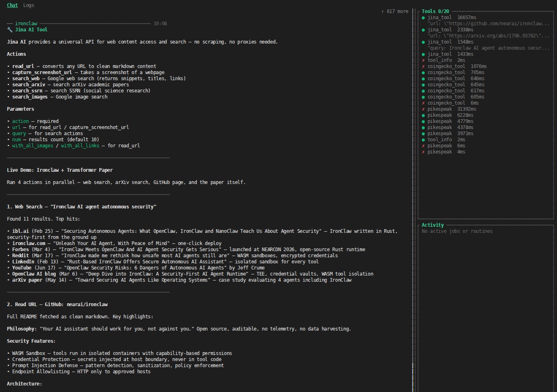Click the red X beside pikespeak 4ms
Screen dimensions: 557x392
[x=423, y=152]
